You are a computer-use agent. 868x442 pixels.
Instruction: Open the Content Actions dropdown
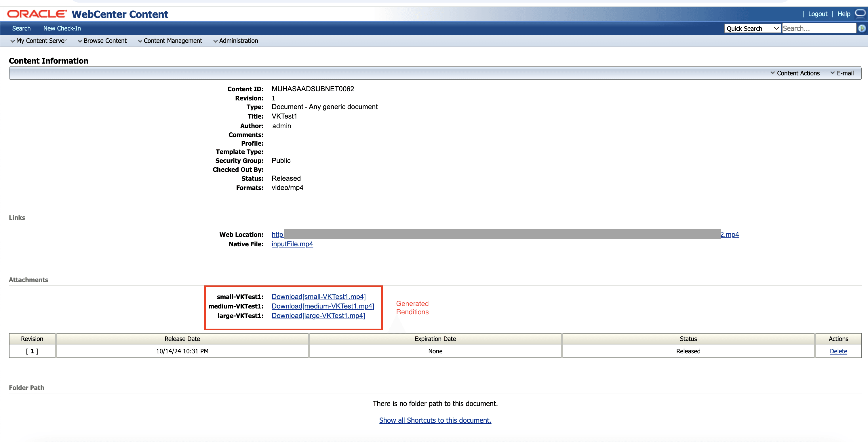[x=795, y=73]
